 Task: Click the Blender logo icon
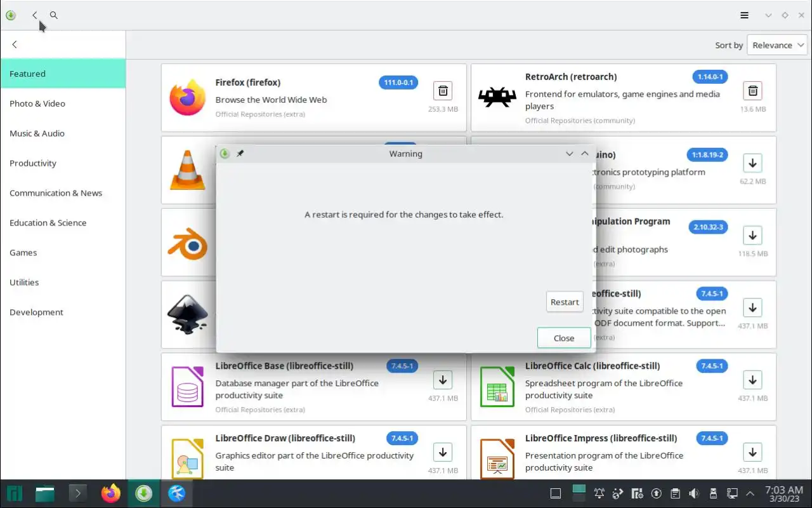tap(187, 243)
